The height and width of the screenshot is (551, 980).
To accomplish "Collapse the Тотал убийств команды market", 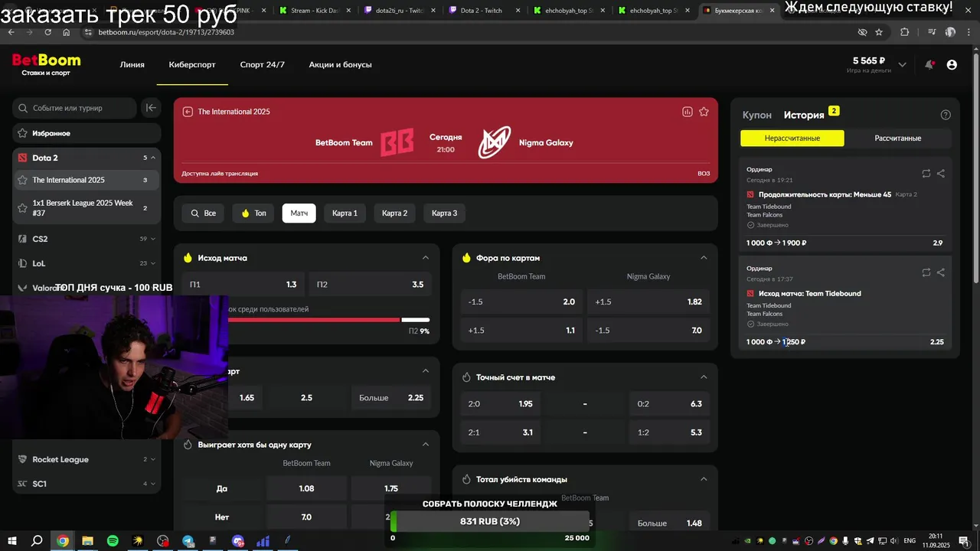I will 704,479.
